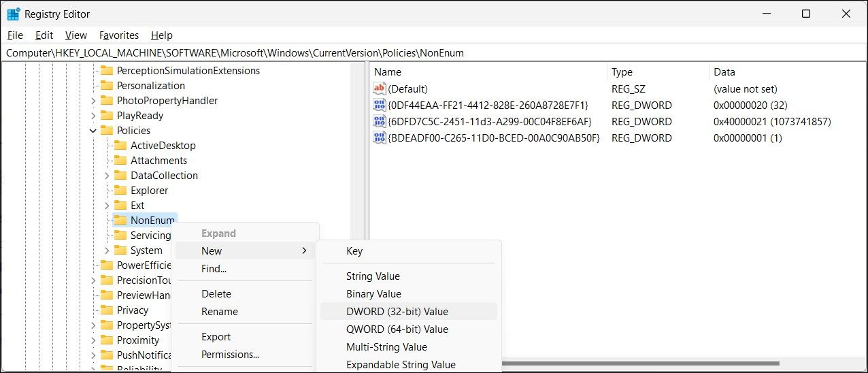Open the Favorites menu
This screenshot has height=373, width=868.
coord(119,35)
